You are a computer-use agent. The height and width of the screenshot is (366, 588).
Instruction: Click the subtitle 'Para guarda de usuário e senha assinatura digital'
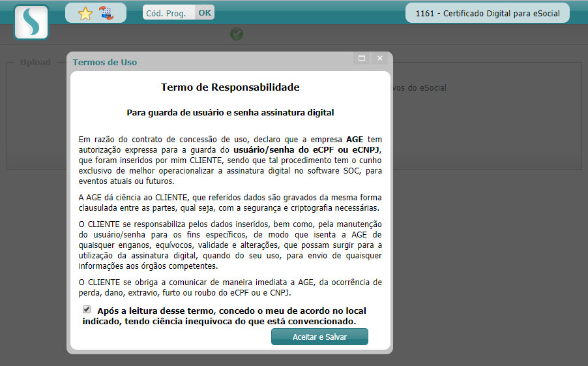230,113
